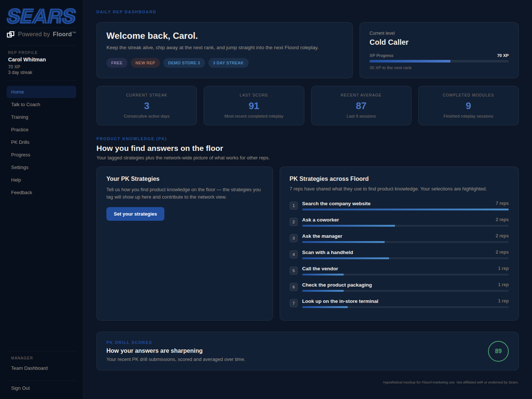Click the NEW REP badge
Screen dimensions: 532x399
point(145,63)
